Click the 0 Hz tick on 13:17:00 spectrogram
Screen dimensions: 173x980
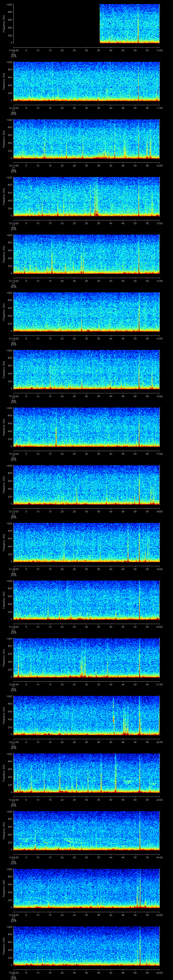click(11, 504)
